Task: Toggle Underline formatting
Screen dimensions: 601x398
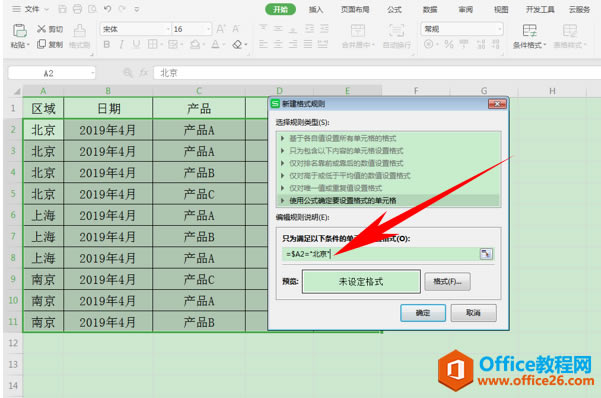Action: 136,44
